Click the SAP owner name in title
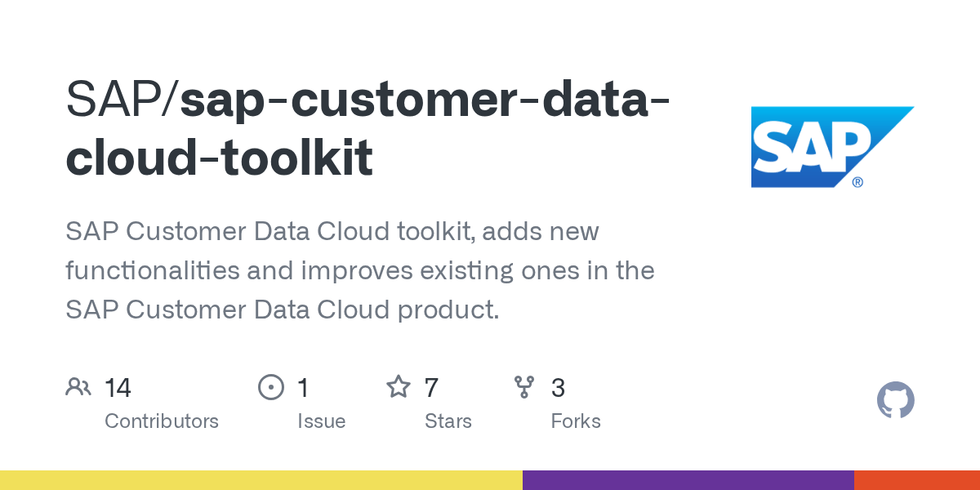The height and width of the screenshot is (490, 980). [x=113, y=100]
